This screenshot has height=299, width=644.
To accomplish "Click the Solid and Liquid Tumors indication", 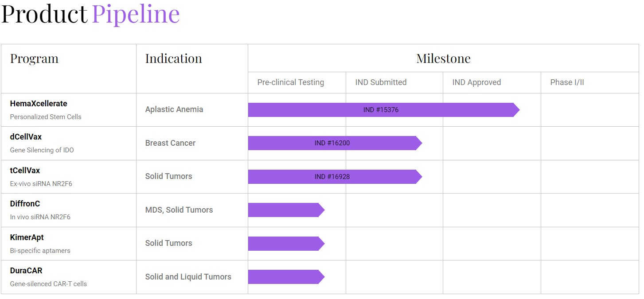I will click(188, 277).
